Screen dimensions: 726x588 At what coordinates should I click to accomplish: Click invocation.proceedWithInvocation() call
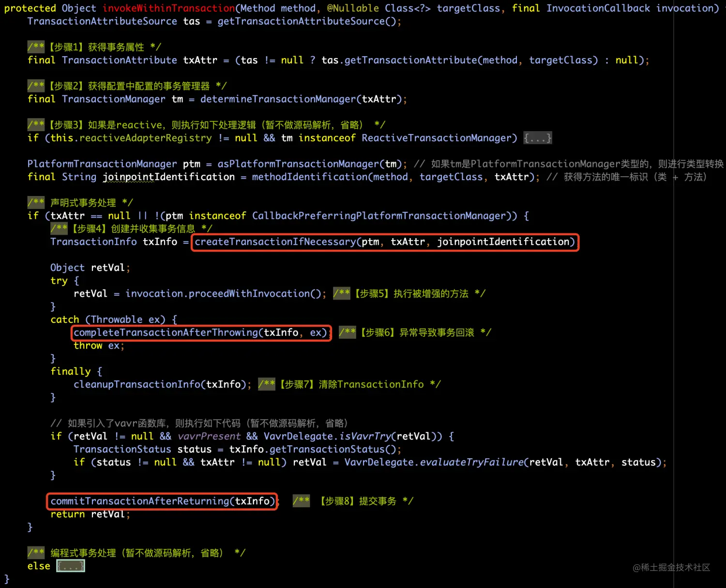(224, 294)
